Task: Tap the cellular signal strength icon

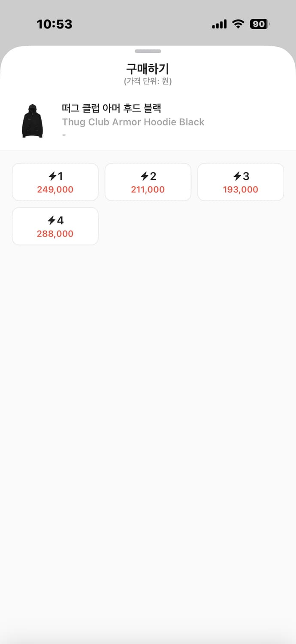Action: click(219, 24)
